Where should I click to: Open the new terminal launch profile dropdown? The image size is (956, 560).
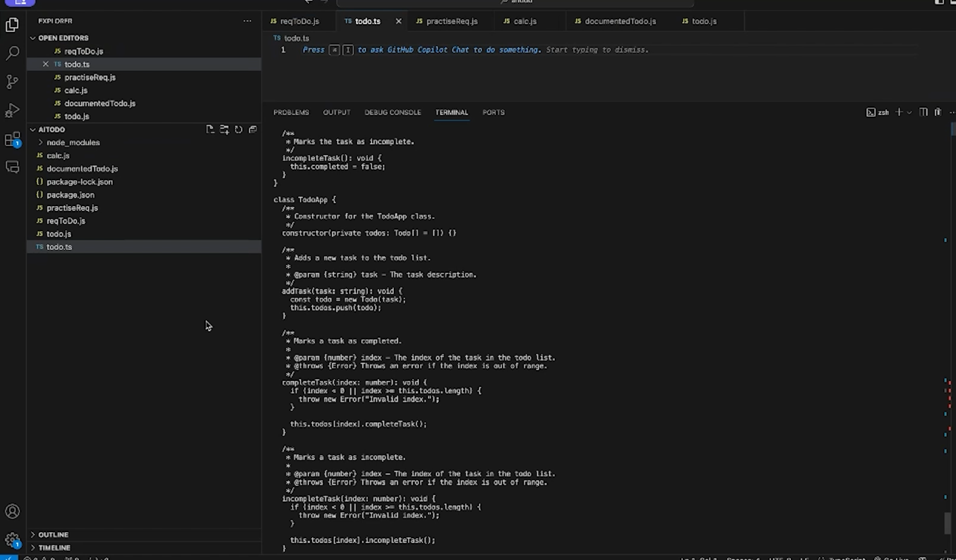[x=909, y=113]
